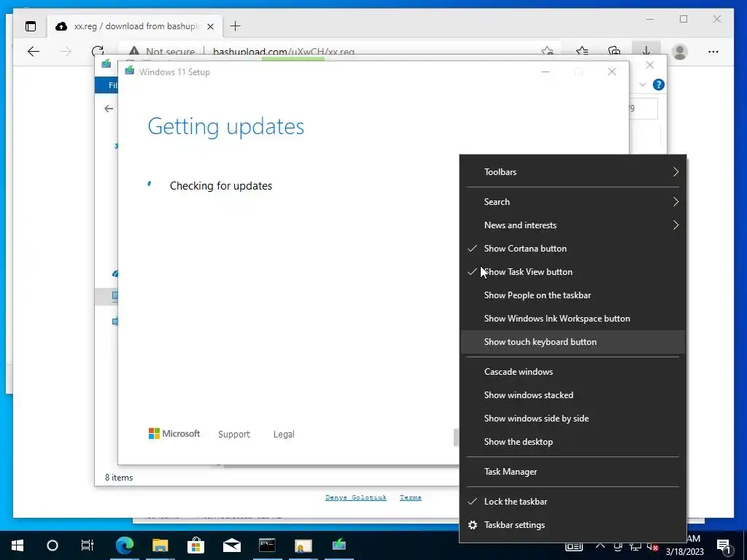This screenshot has width=747, height=560.
Task: Toggle Show Task View button
Action: 573,272
